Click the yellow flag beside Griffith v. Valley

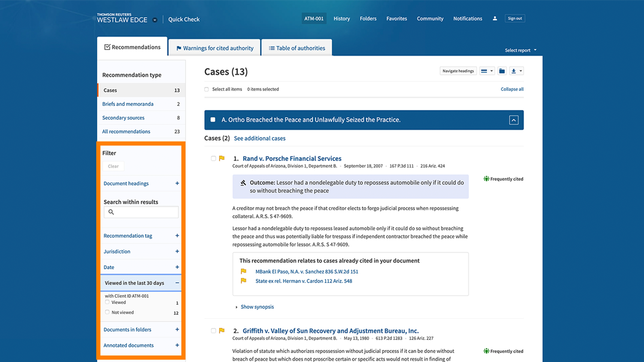click(x=222, y=331)
